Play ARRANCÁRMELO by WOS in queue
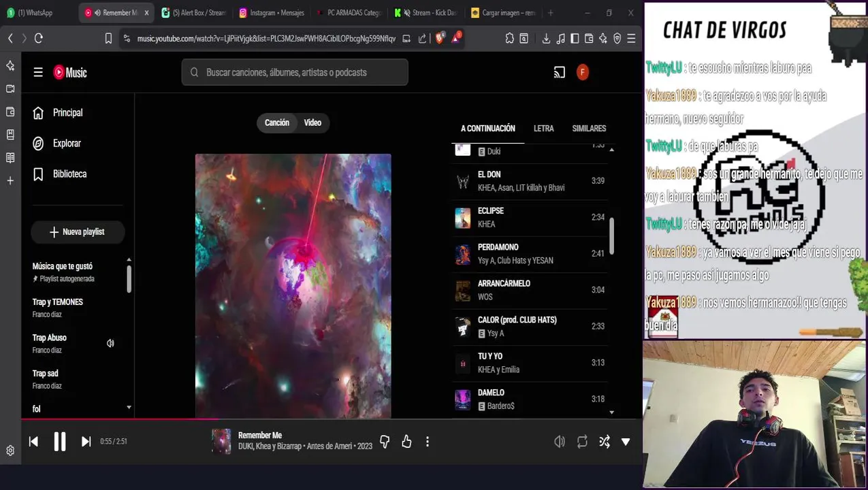 [x=530, y=291]
